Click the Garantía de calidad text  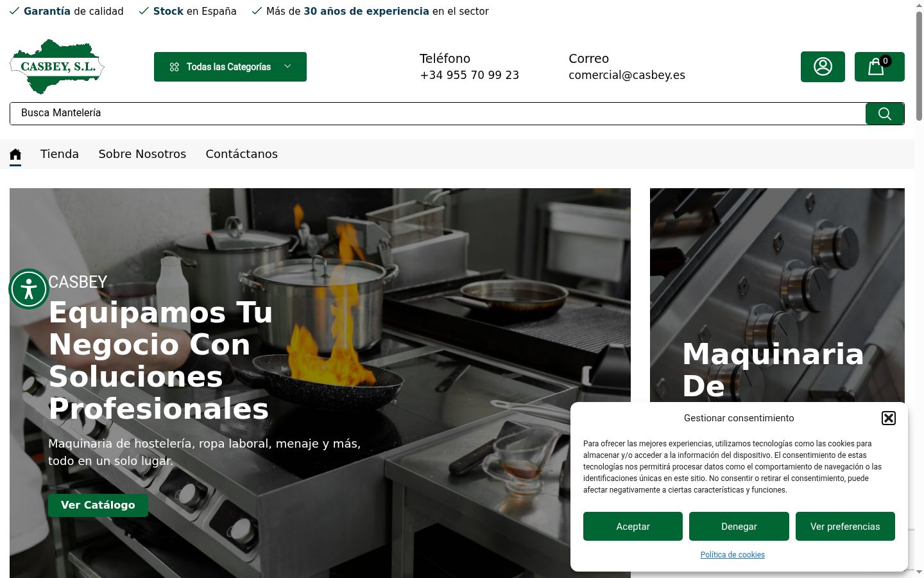pyautogui.click(x=73, y=12)
